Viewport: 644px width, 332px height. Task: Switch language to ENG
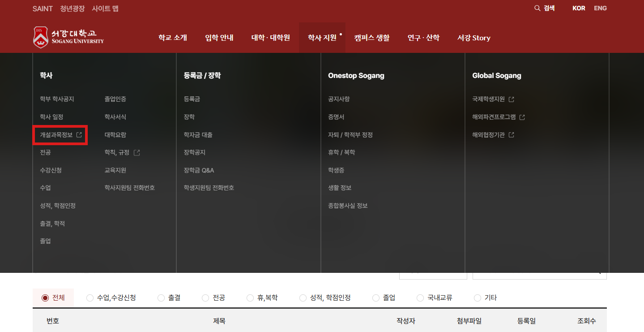pyautogui.click(x=600, y=8)
